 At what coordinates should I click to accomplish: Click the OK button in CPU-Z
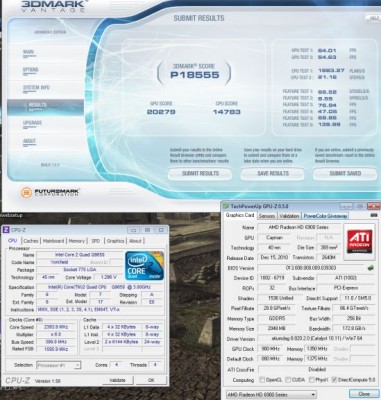[x=151, y=380]
